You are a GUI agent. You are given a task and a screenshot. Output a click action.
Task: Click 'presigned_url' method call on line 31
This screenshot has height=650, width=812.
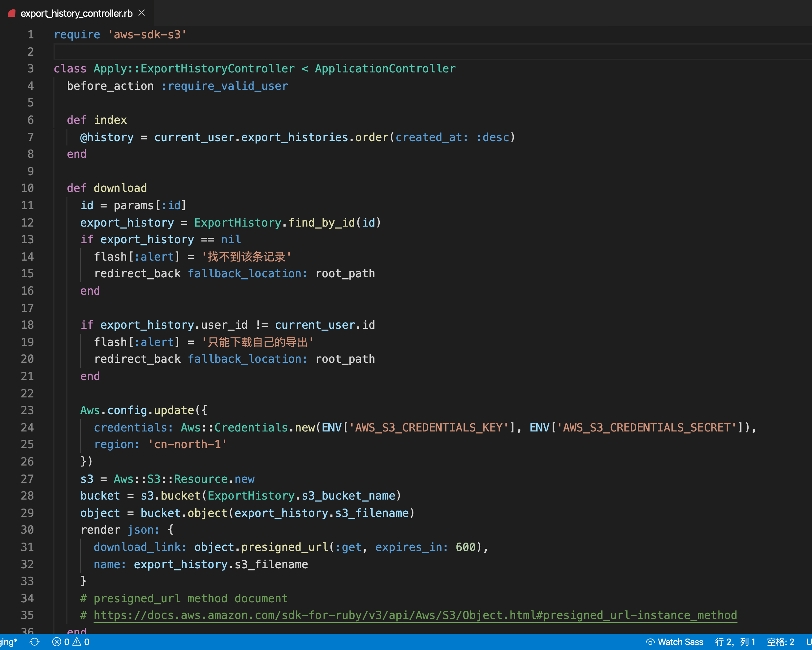click(x=284, y=547)
